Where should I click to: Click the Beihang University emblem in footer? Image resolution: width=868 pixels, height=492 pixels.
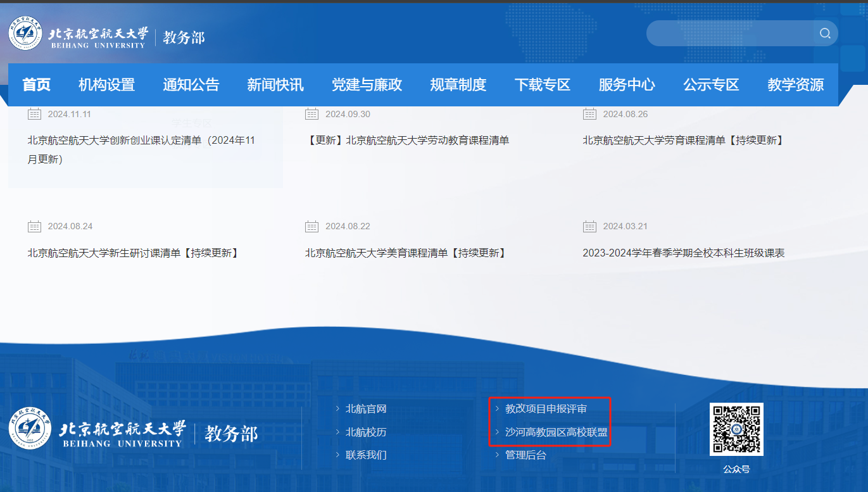coord(30,429)
